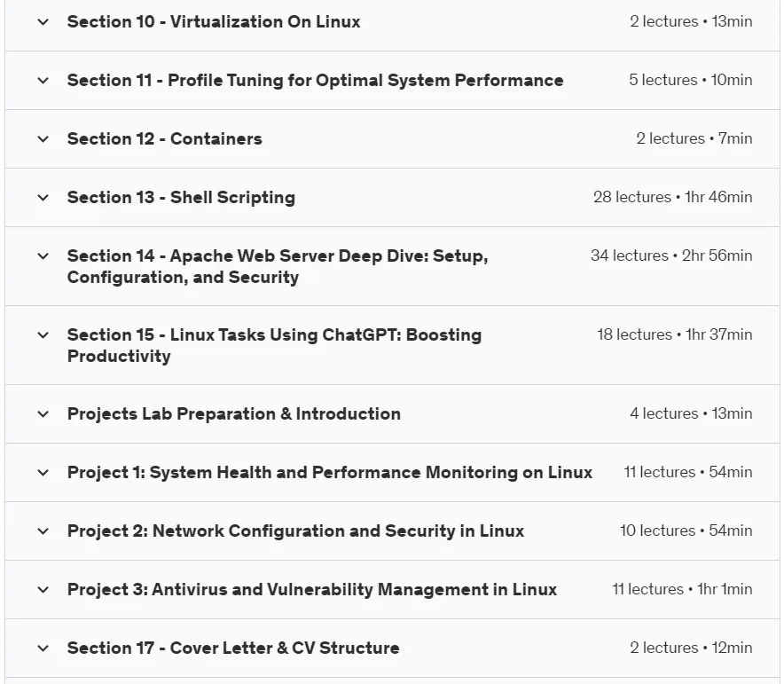Click 28 lectures 1hr 46min label
The width and height of the screenshot is (784, 684).
point(672,197)
